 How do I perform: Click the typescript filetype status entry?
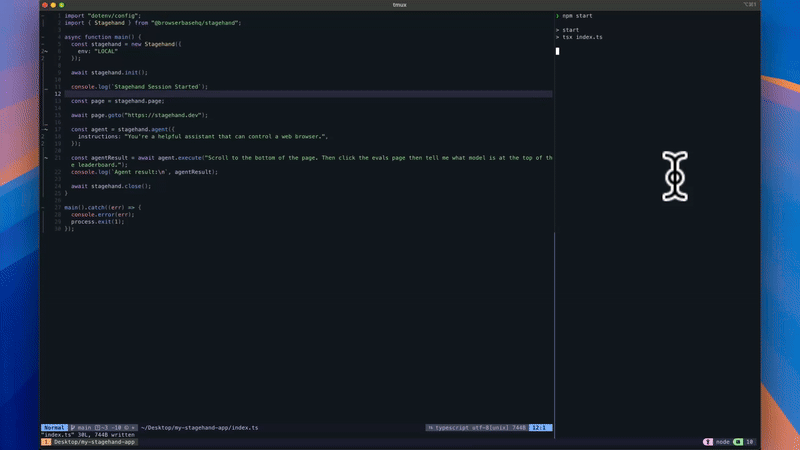[453, 428]
